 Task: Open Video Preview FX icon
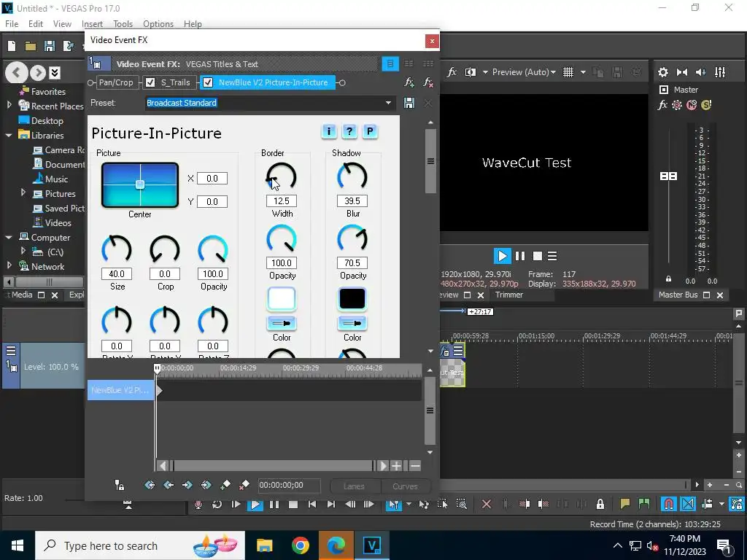tap(452, 72)
